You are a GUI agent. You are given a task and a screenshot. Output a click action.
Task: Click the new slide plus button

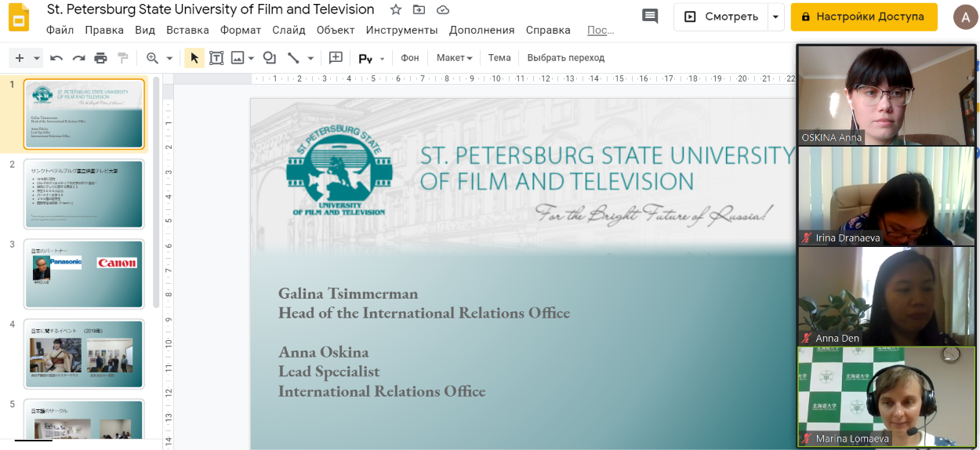click(x=20, y=58)
